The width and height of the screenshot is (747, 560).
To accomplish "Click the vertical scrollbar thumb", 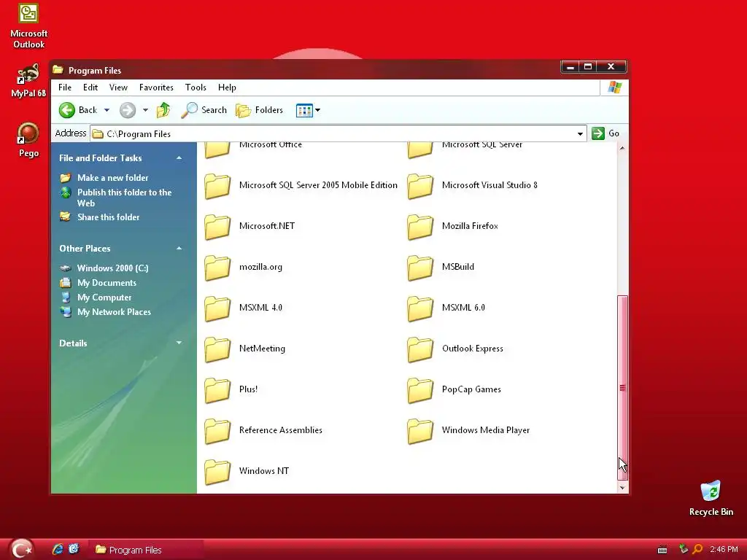I will click(622, 388).
